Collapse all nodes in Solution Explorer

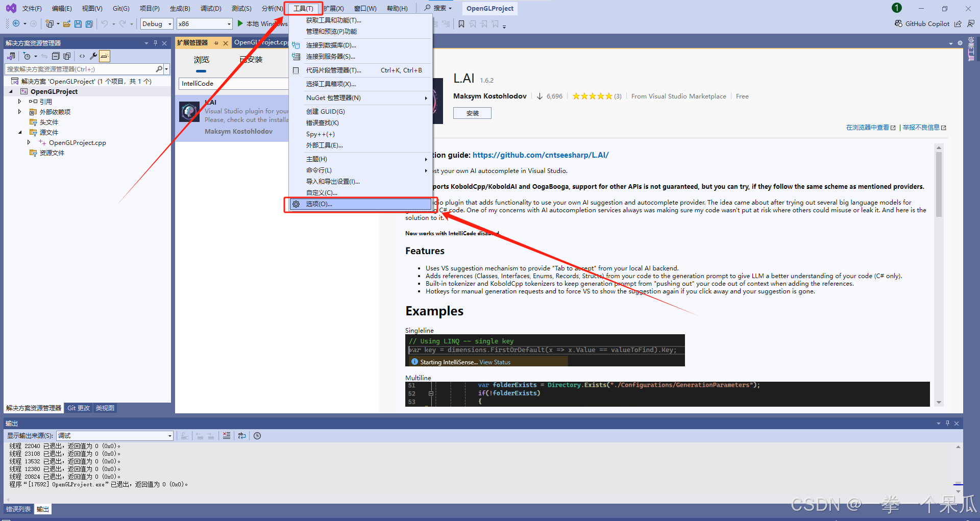[56, 56]
